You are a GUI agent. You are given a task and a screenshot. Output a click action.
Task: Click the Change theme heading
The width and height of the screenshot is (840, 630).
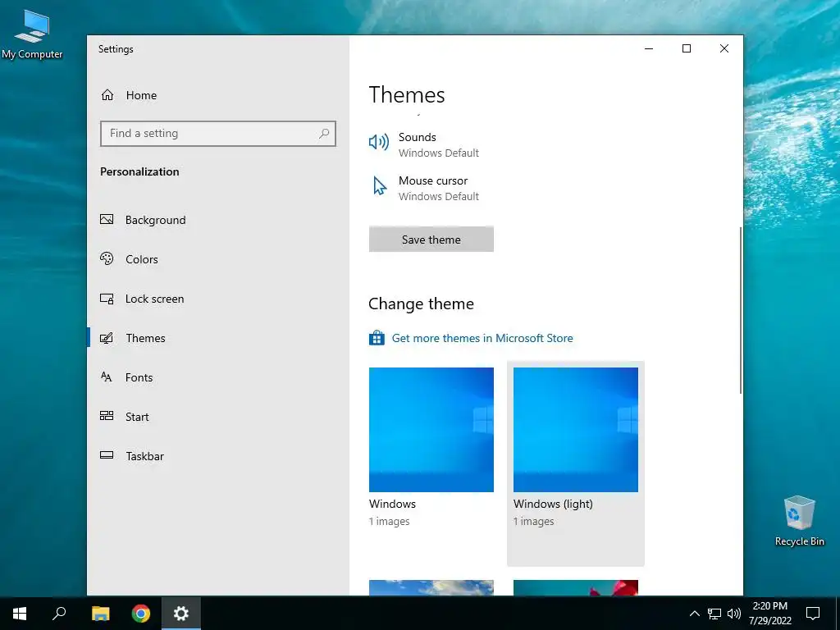[x=421, y=304]
